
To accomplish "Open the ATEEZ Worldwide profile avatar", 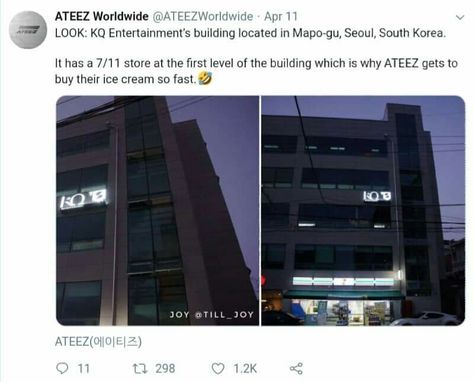I will pos(28,30).
